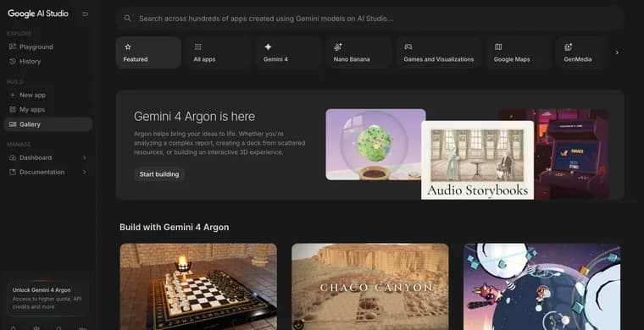The width and height of the screenshot is (644, 330).
Task: Open the Nano Banana category tab
Action: click(x=358, y=52)
